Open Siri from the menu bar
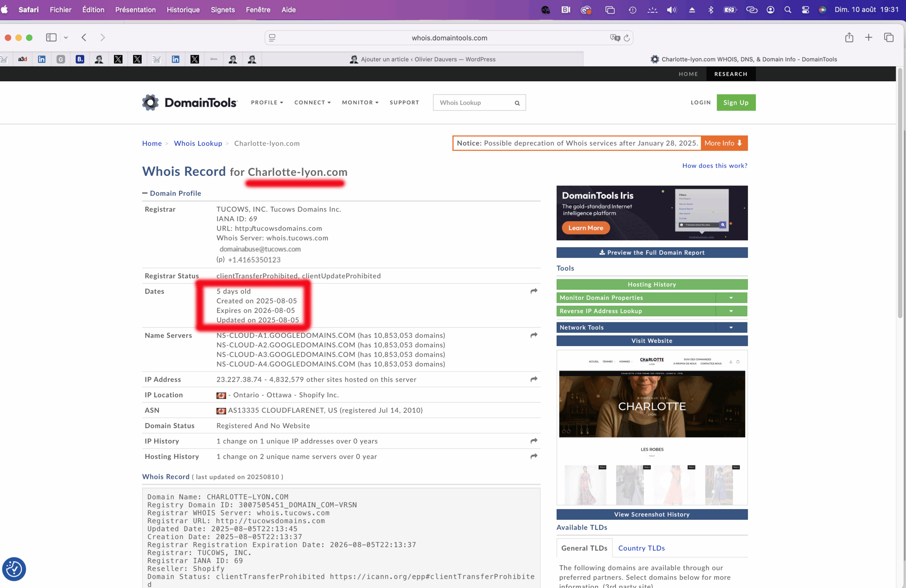Screen dimensions: 906x588 tap(822, 10)
